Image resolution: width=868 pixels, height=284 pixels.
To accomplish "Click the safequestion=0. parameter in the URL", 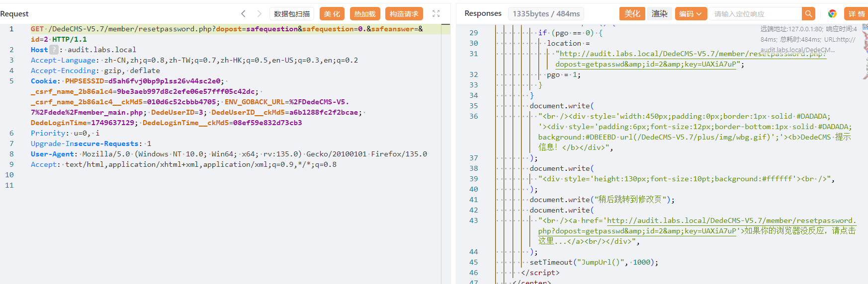I will click(x=333, y=29).
